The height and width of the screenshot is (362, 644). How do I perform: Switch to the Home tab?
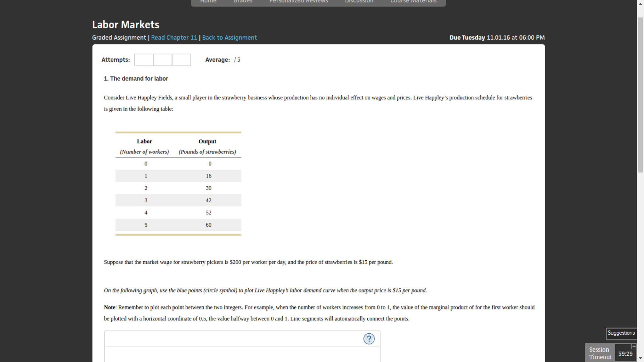click(208, 2)
